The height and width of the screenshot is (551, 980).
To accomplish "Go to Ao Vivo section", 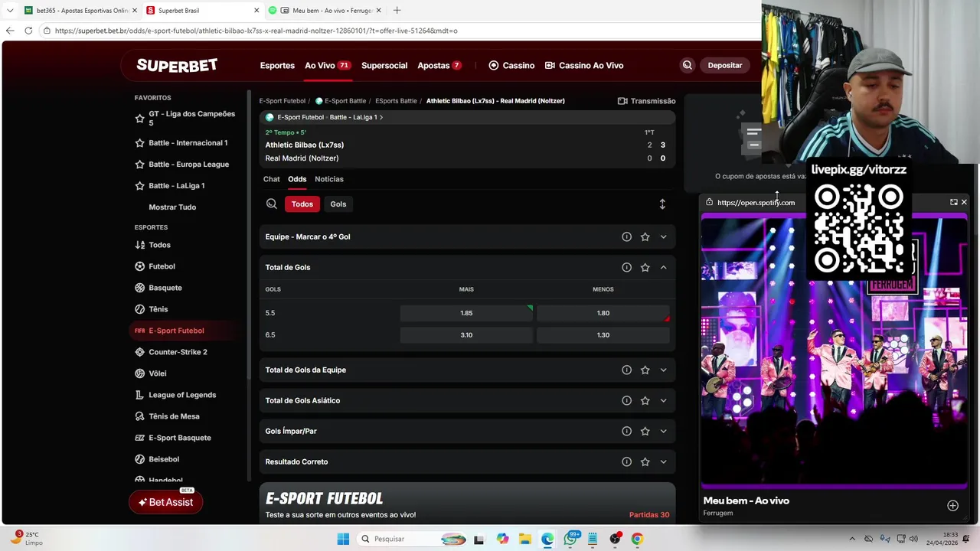I will 328,65.
